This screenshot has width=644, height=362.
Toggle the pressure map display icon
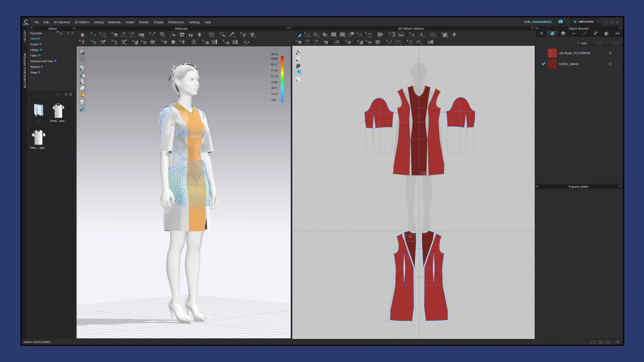point(82,95)
